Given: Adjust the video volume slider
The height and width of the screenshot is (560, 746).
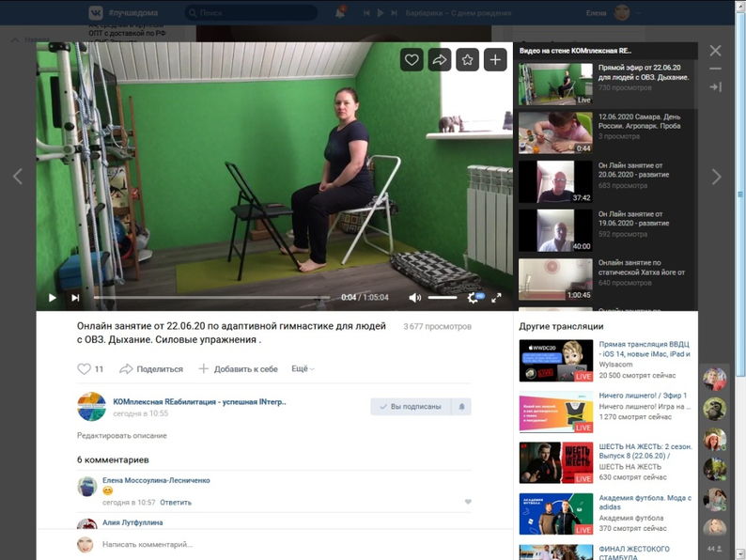Looking at the screenshot, I should pyautogui.click(x=443, y=298).
